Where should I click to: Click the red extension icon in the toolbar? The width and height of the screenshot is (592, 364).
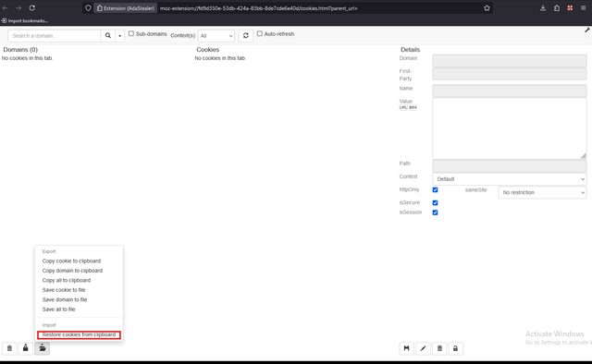(x=570, y=8)
